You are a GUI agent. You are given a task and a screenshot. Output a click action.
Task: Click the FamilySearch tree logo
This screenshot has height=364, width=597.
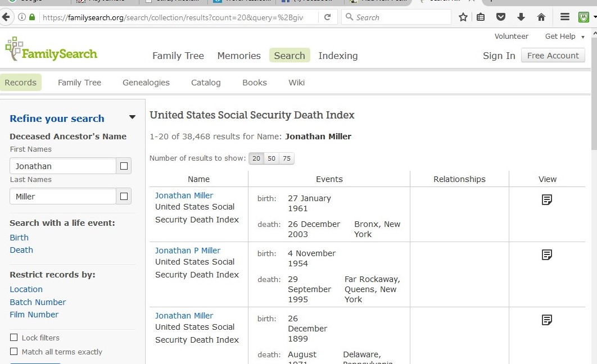pos(51,49)
